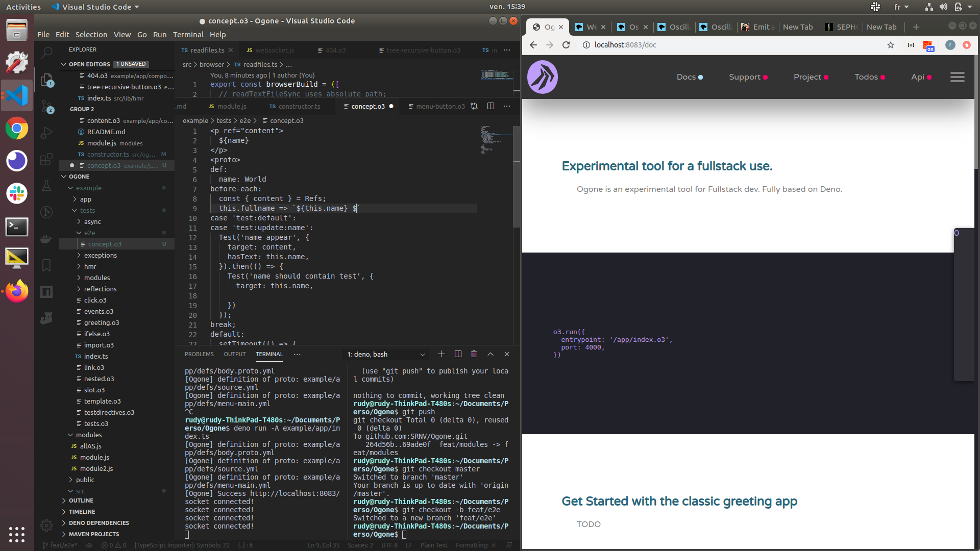Bookmark the page using the star icon

pos(891,45)
